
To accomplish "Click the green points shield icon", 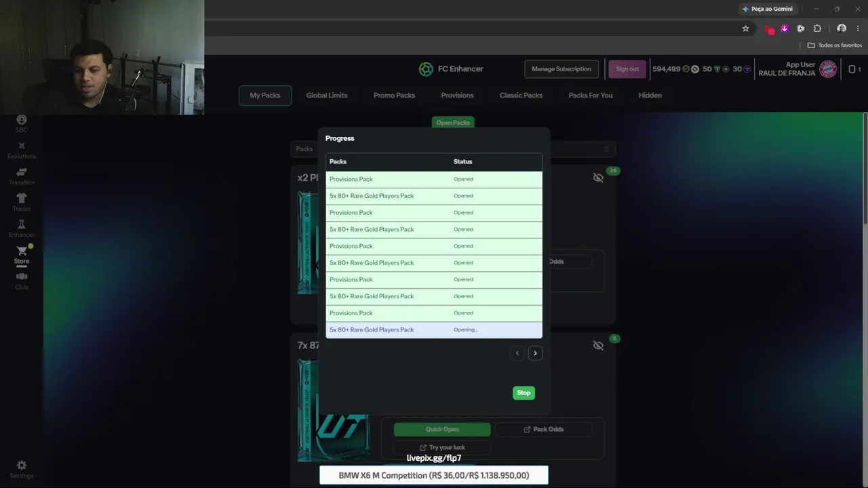I will (717, 69).
